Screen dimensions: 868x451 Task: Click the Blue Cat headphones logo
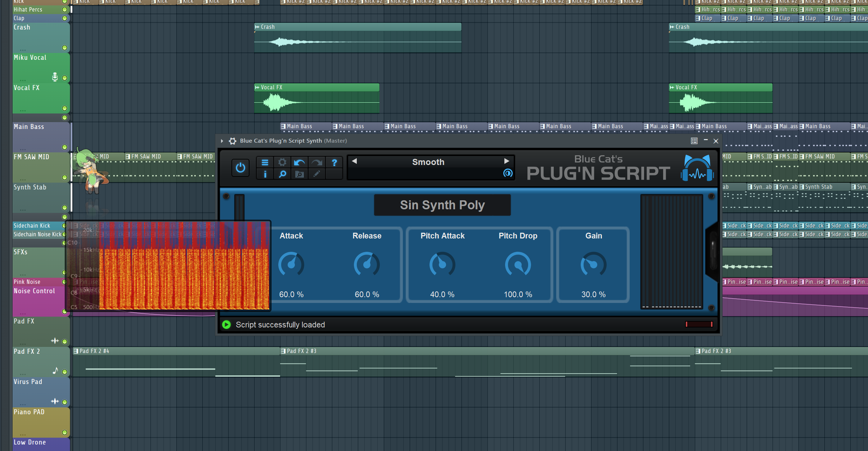click(697, 168)
